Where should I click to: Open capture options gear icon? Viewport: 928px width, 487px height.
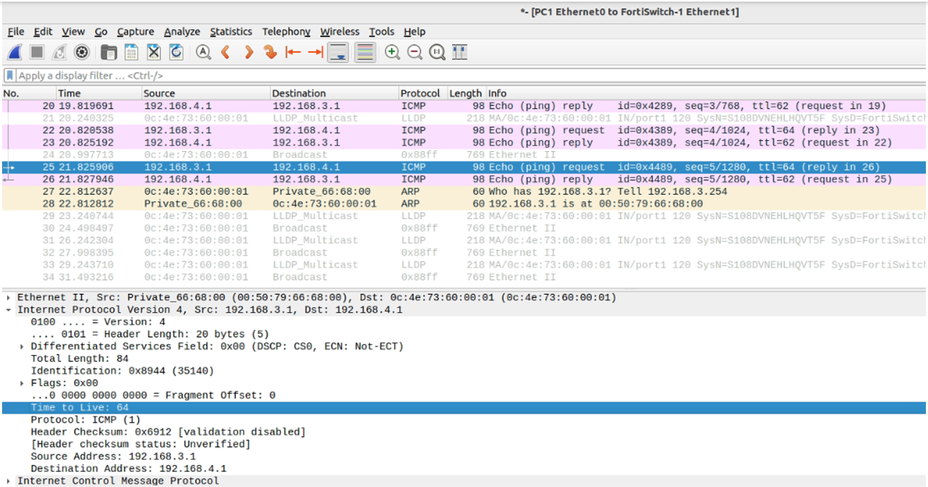tap(82, 52)
